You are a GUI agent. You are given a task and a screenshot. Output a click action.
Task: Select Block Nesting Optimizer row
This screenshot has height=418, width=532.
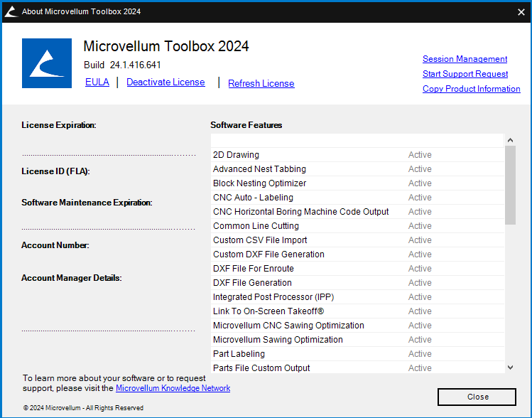click(x=357, y=183)
